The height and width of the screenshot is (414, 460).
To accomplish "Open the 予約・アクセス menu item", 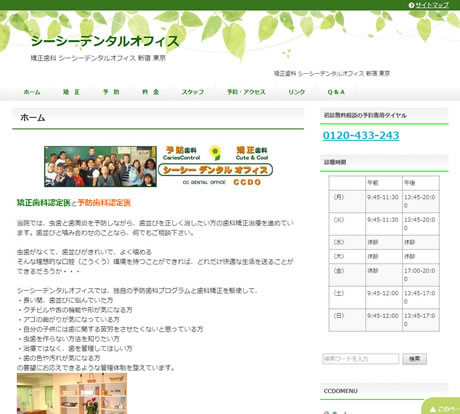I will pos(246,92).
